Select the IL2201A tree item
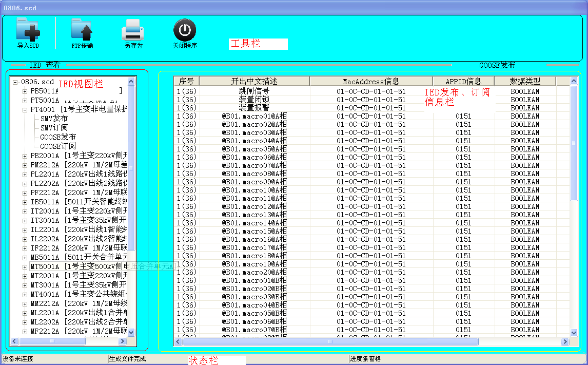588x365 pixels. point(79,229)
